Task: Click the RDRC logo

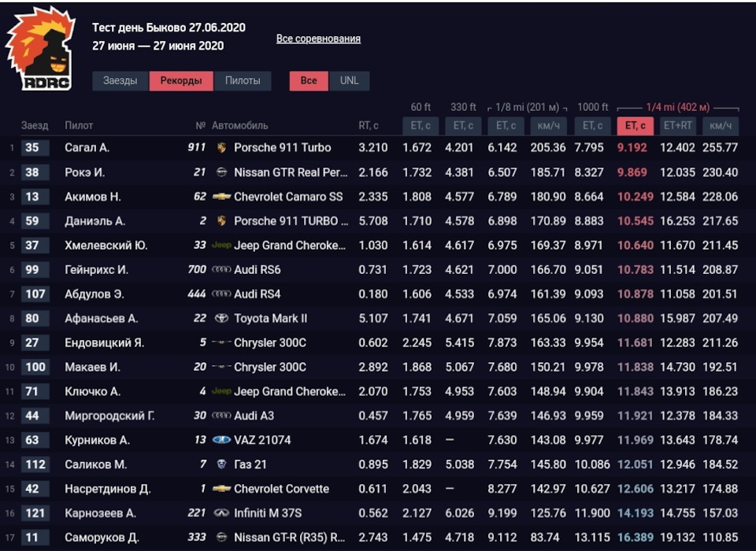Action: [40, 48]
